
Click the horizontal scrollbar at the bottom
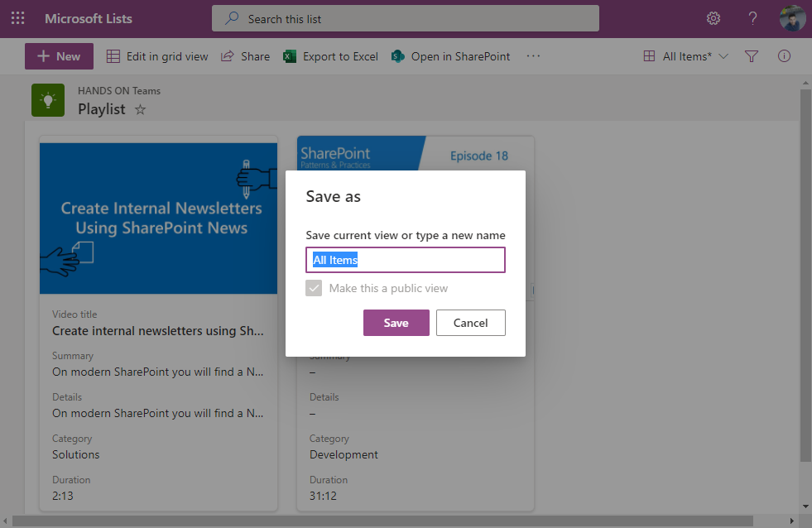click(x=381, y=521)
